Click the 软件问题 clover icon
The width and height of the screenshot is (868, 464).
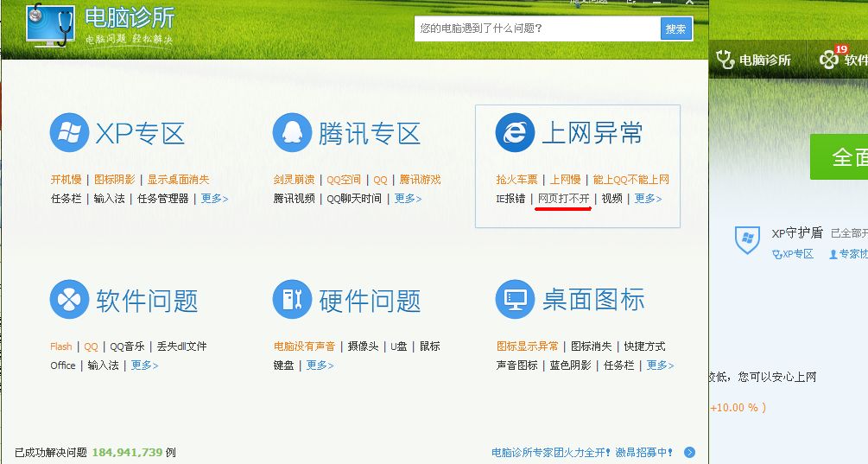(x=69, y=299)
